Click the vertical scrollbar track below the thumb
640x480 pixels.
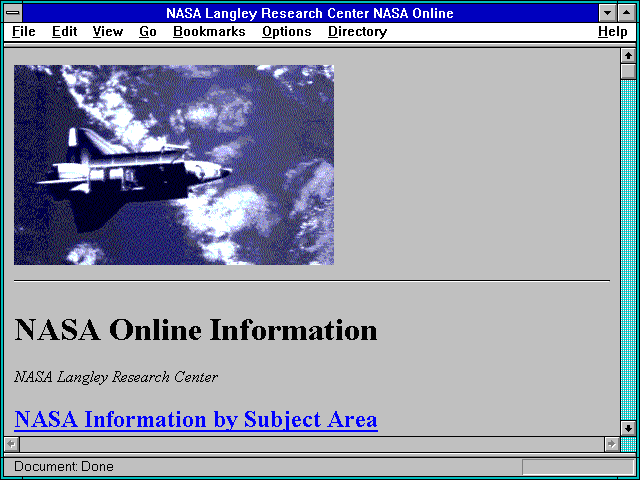628,250
